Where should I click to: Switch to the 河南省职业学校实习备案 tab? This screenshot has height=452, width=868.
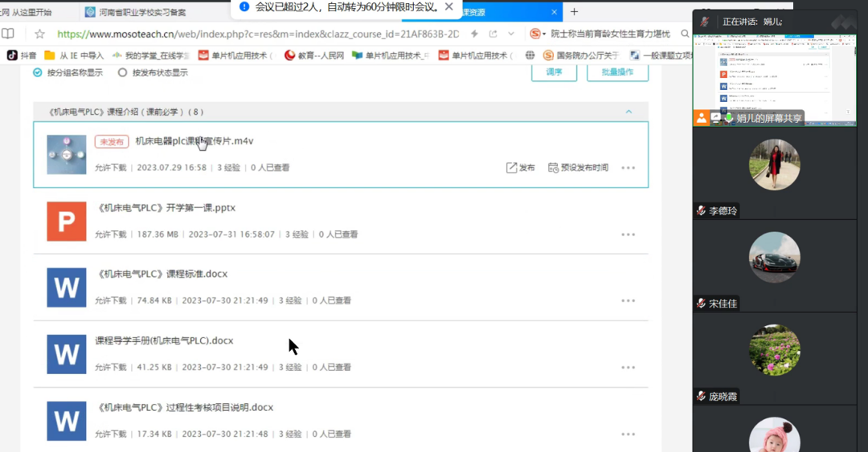point(136,11)
